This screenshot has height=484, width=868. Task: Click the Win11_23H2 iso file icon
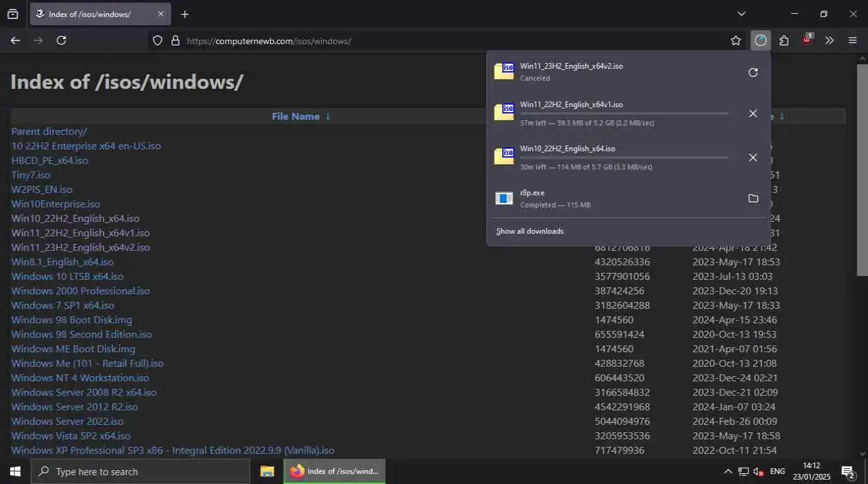[504, 71]
